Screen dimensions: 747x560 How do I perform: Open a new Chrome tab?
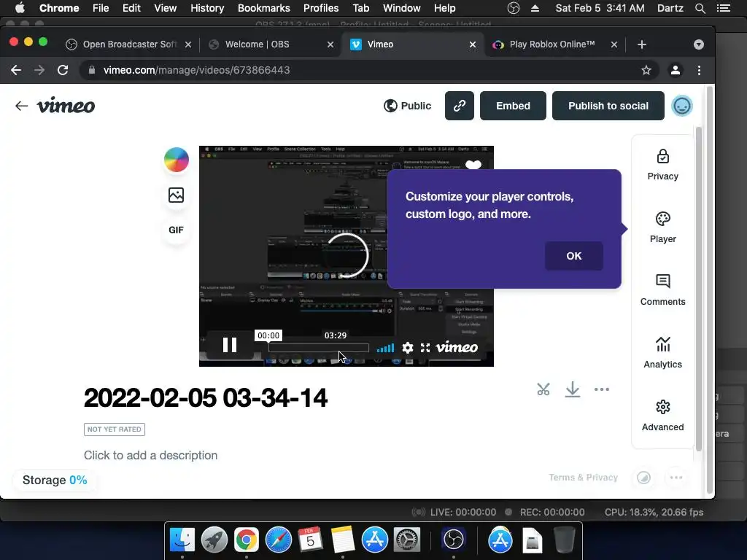[642, 44]
